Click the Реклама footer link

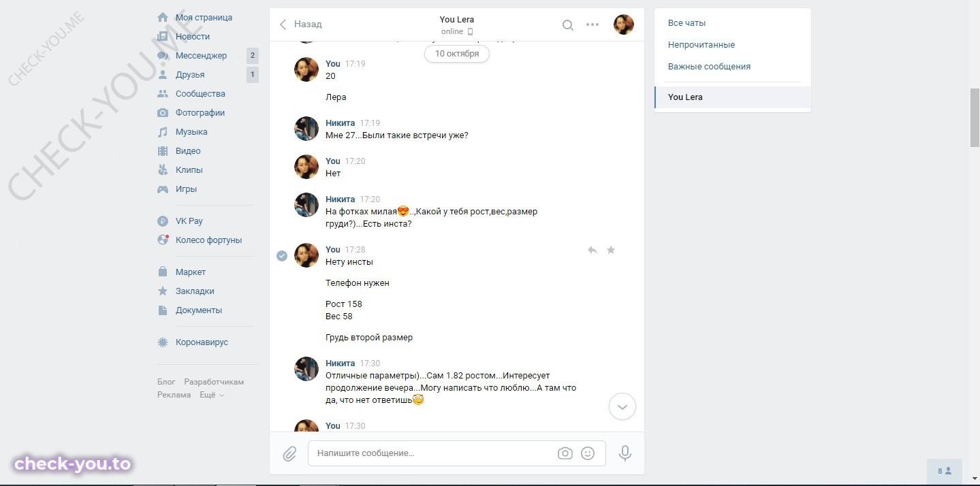pyautogui.click(x=174, y=395)
